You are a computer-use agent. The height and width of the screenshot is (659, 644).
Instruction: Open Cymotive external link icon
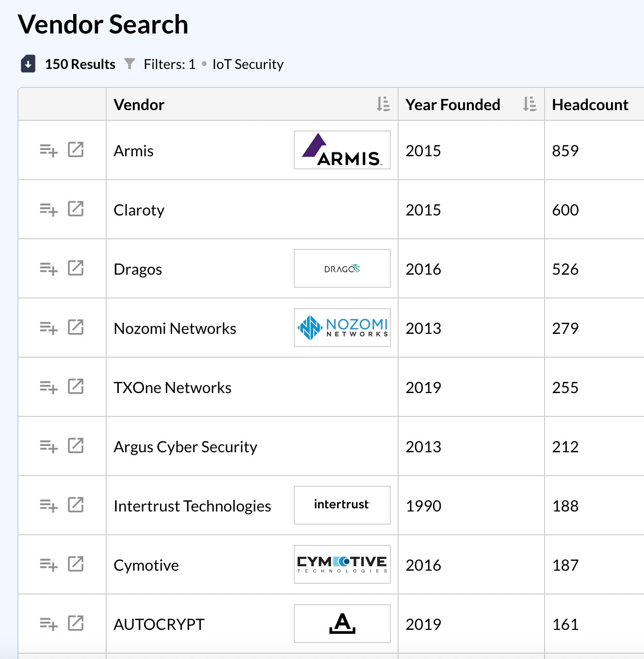point(76,564)
